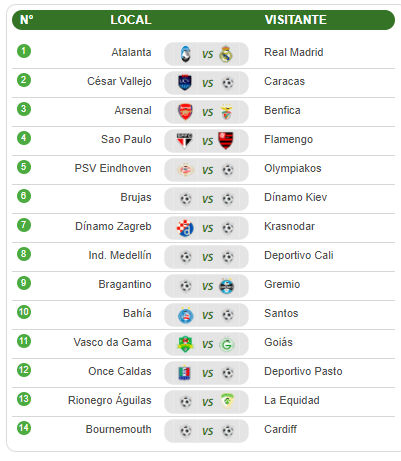Click the Gremio club crest

click(227, 286)
